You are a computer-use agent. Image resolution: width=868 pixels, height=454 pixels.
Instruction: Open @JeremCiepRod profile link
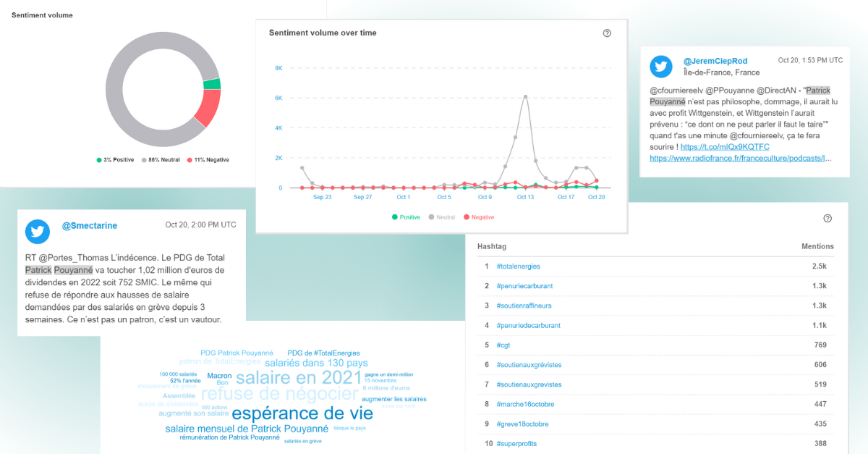pyautogui.click(x=715, y=61)
